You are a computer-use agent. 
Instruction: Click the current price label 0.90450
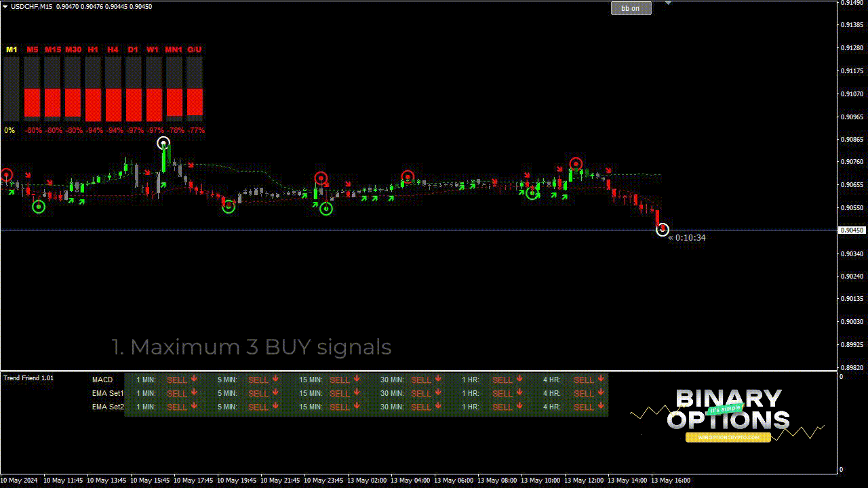pos(852,230)
